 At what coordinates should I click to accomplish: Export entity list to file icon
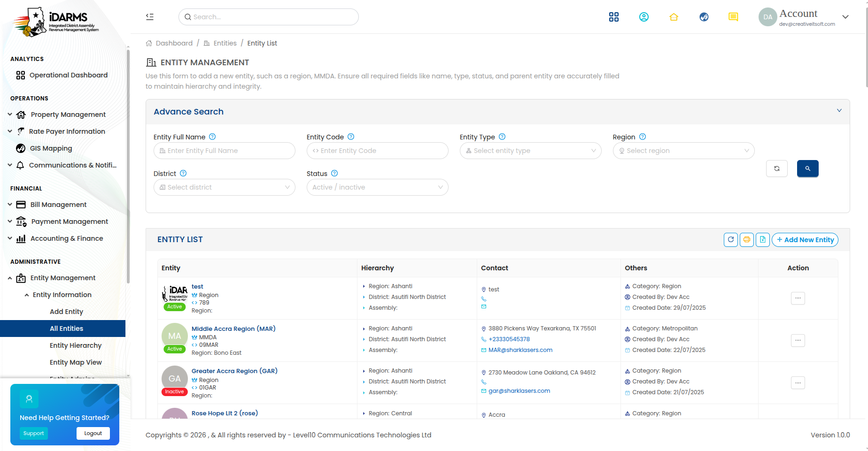763,239
